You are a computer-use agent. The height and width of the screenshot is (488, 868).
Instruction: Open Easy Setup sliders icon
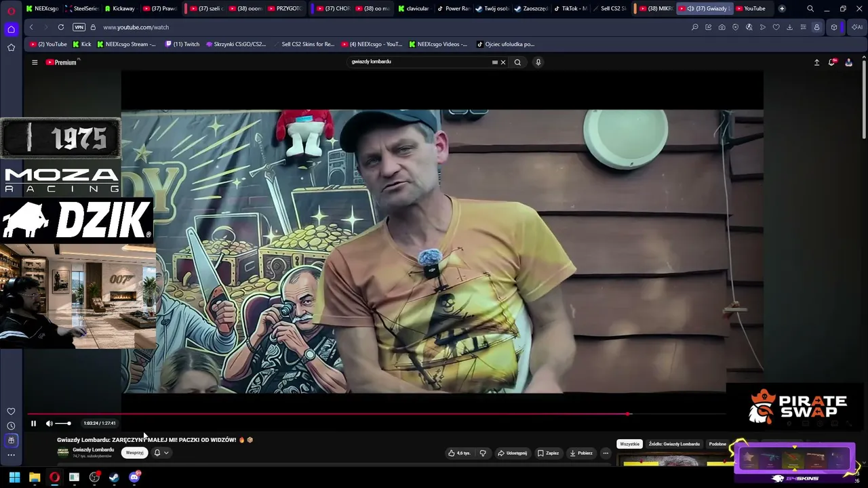[x=803, y=27]
